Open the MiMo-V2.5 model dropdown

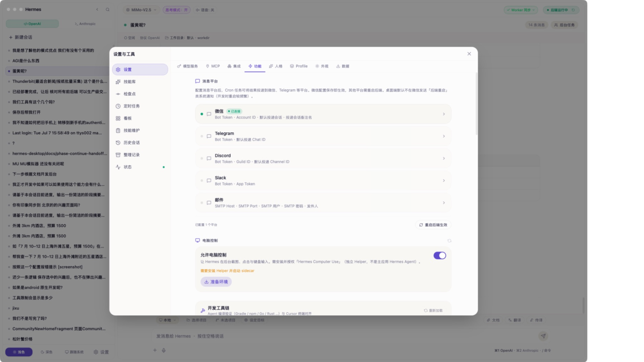[x=141, y=10]
